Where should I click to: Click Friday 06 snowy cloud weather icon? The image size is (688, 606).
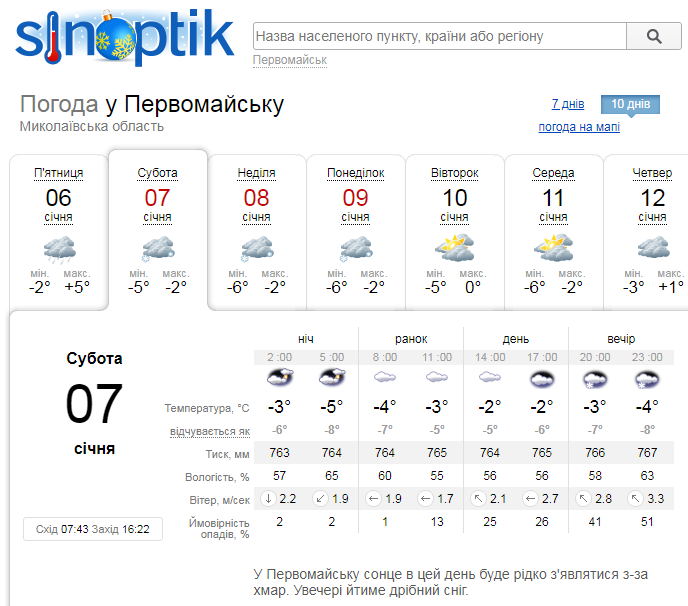(59, 247)
